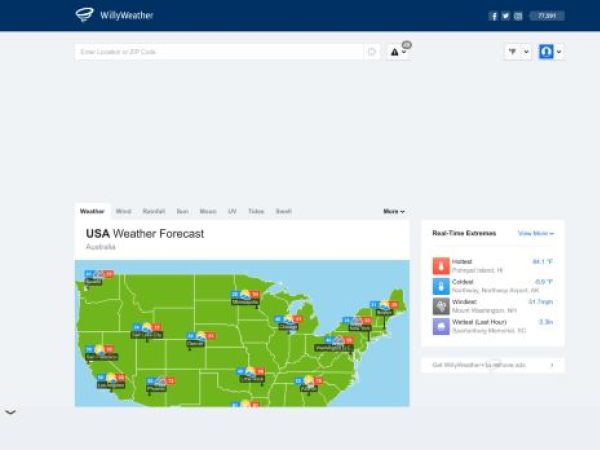Click the WillyWeather logo

coord(100,15)
